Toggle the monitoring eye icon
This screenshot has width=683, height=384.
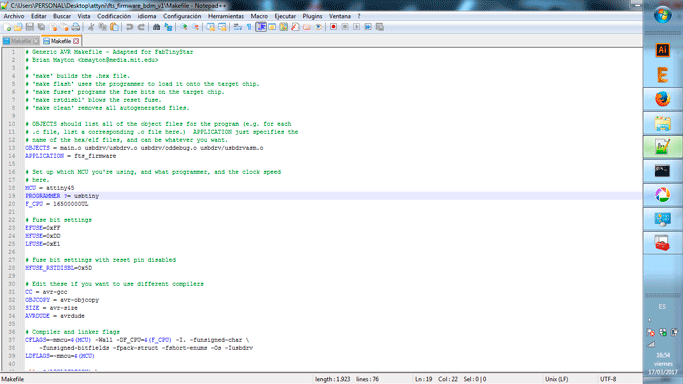[318, 27]
